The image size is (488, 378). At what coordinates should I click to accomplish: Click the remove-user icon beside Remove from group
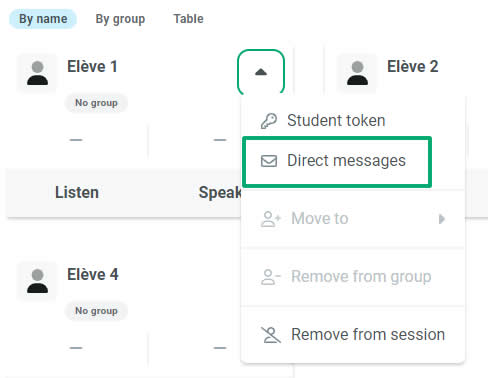click(x=271, y=277)
